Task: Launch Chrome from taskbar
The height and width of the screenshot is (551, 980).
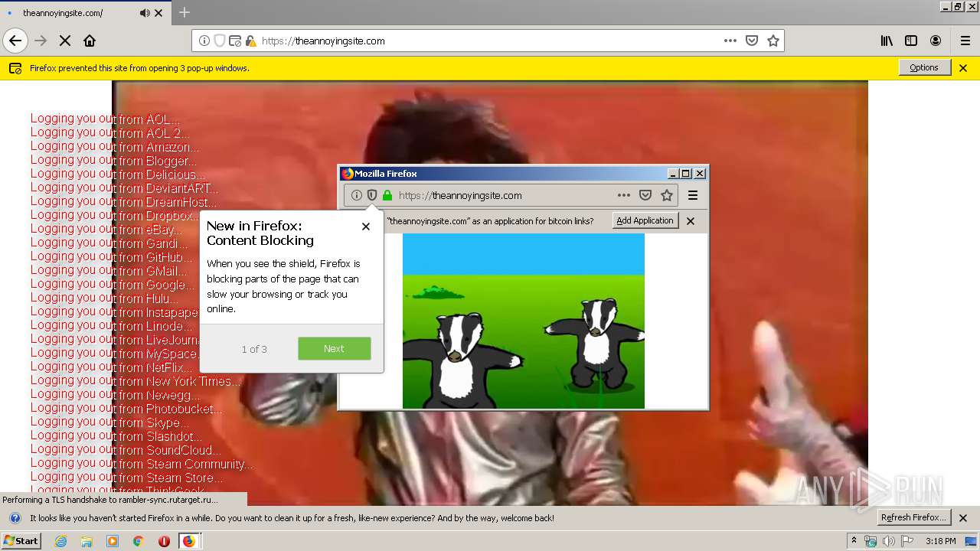Action: (x=138, y=541)
